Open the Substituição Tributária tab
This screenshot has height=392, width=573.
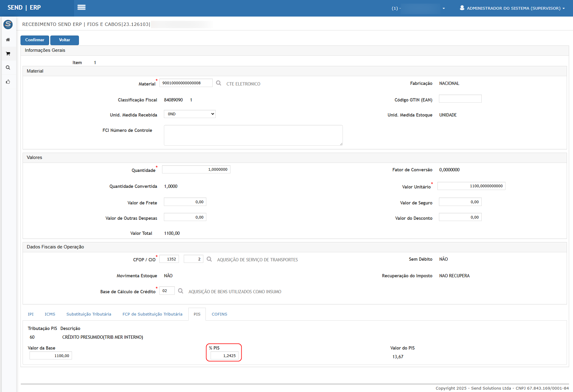tap(89, 314)
